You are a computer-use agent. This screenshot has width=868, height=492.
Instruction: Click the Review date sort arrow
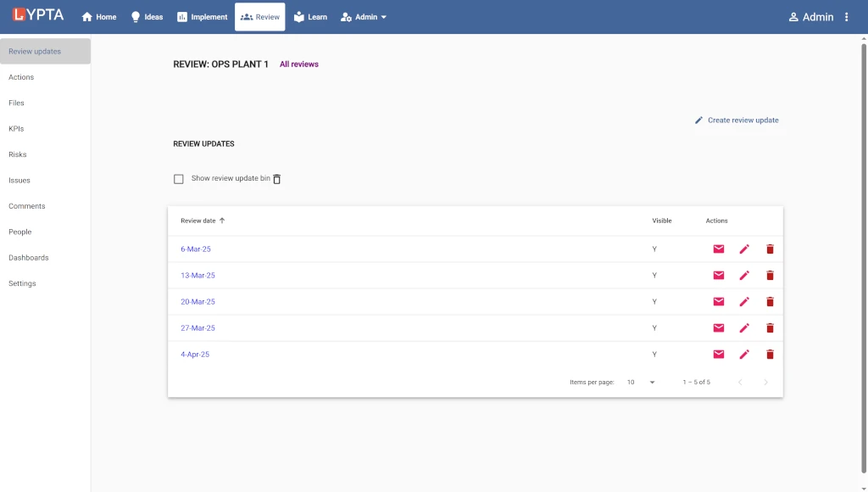coord(222,221)
